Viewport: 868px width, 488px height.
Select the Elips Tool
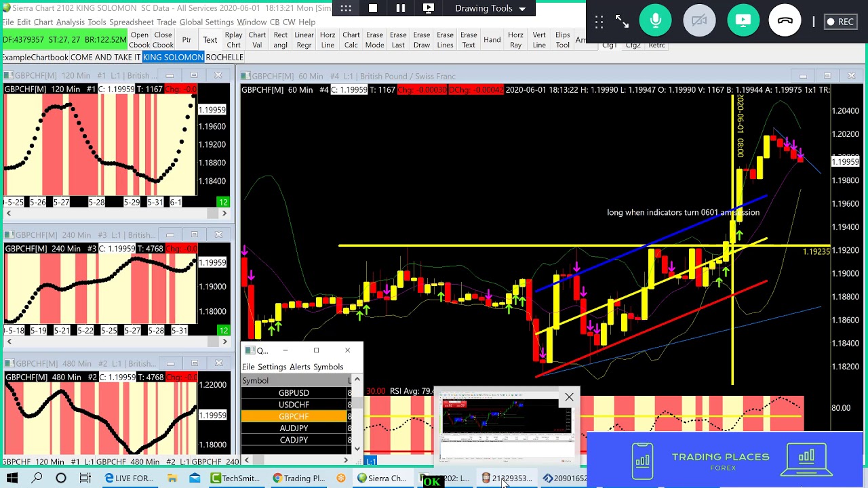562,40
